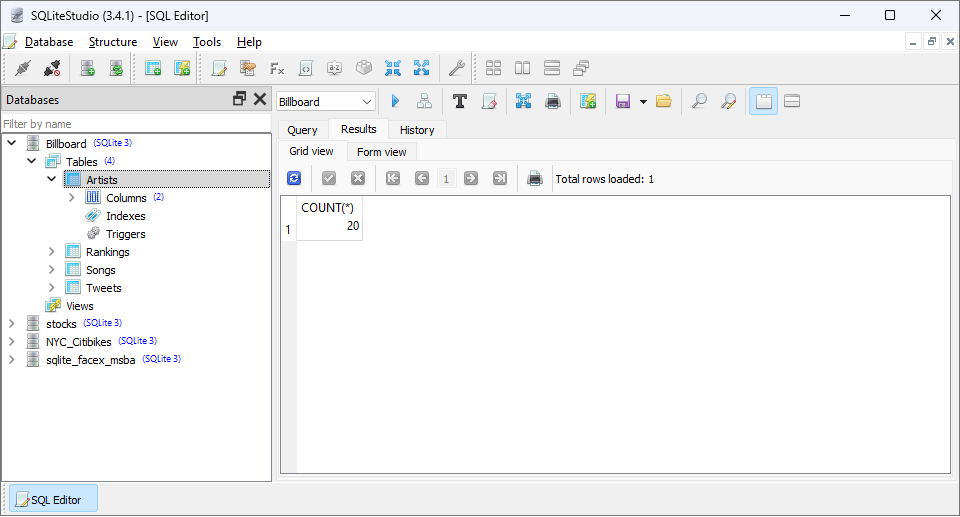Refresh the results grid data
Viewport: 960px width, 517px height.
coord(294,178)
